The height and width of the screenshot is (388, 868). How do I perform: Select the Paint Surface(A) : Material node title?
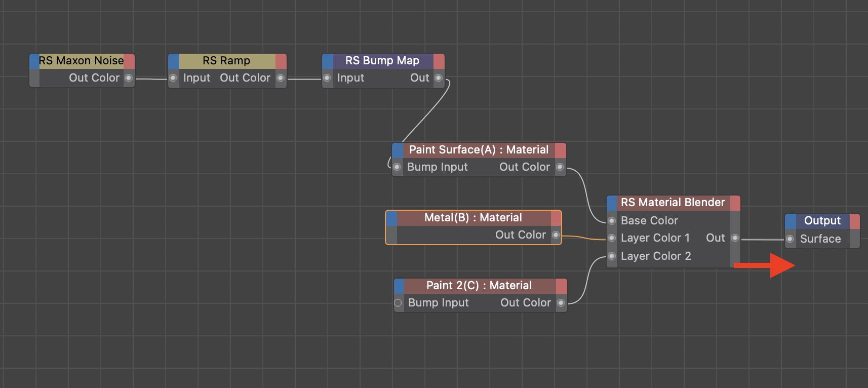479,150
